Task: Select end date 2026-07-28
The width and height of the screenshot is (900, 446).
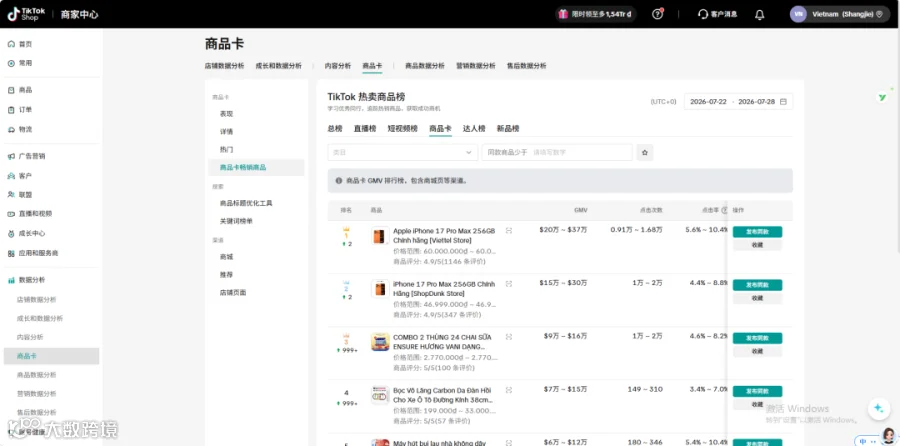Action: [757, 102]
